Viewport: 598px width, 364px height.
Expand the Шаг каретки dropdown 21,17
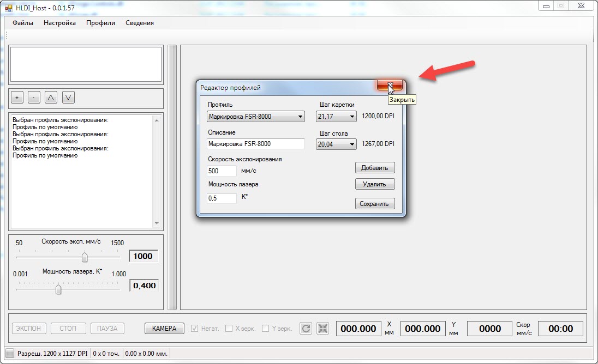[x=336, y=117]
